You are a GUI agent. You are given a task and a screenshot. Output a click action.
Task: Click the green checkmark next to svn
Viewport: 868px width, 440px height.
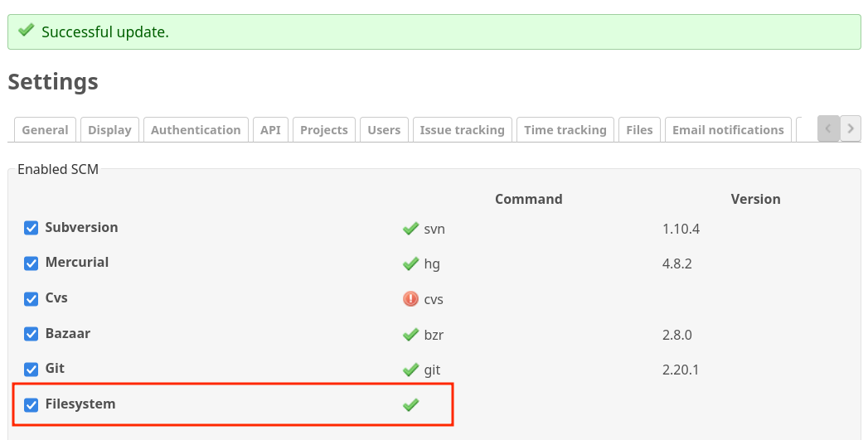(410, 229)
